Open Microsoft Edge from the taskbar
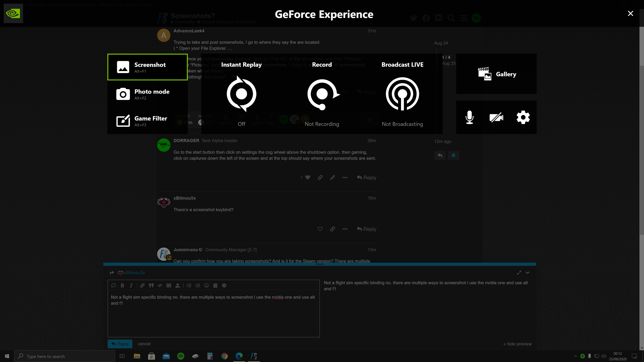The image size is (644, 362). click(x=239, y=356)
